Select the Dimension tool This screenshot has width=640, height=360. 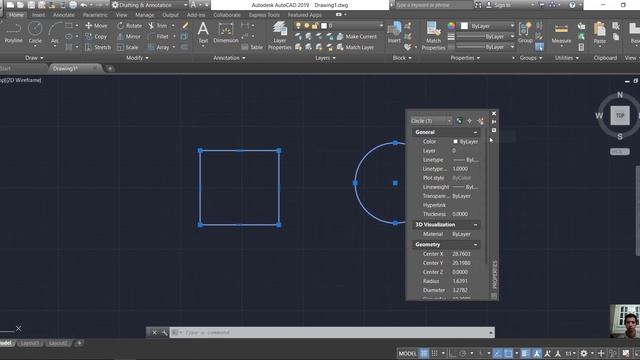[x=226, y=33]
